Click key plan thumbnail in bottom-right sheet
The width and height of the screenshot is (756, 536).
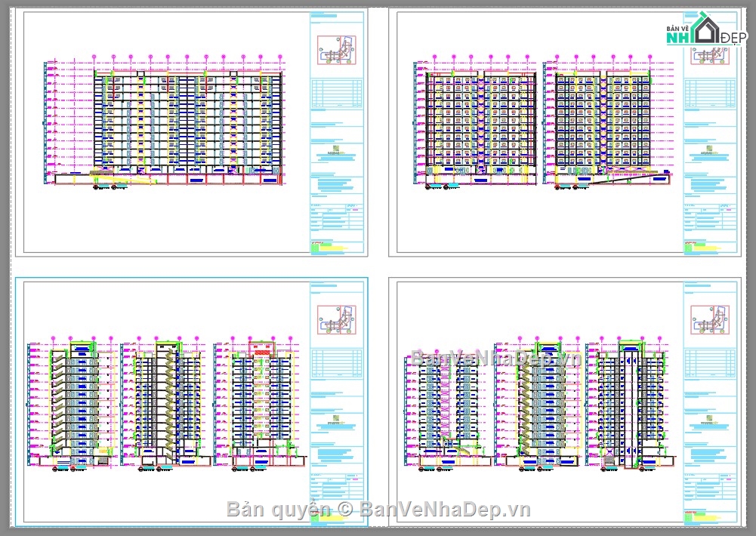(709, 319)
